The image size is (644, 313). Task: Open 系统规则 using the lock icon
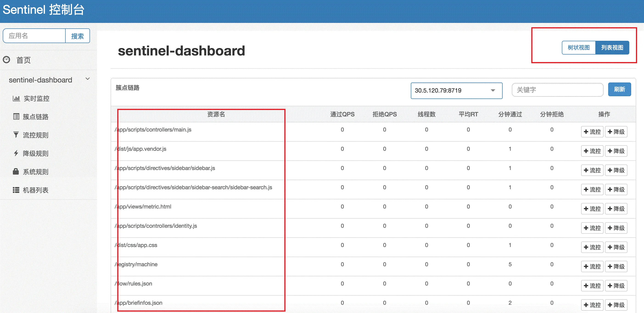pos(16,171)
